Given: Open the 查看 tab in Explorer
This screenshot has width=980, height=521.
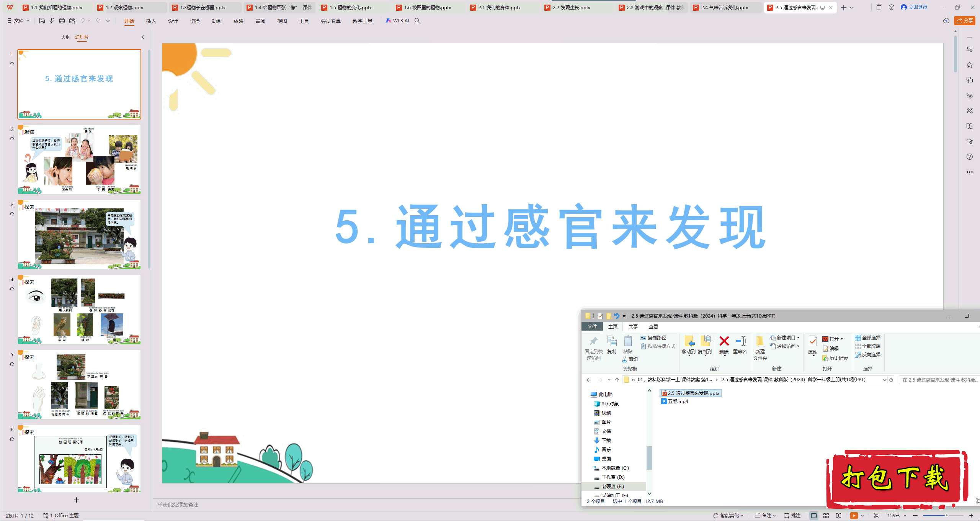Looking at the screenshot, I should pyautogui.click(x=653, y=327).
